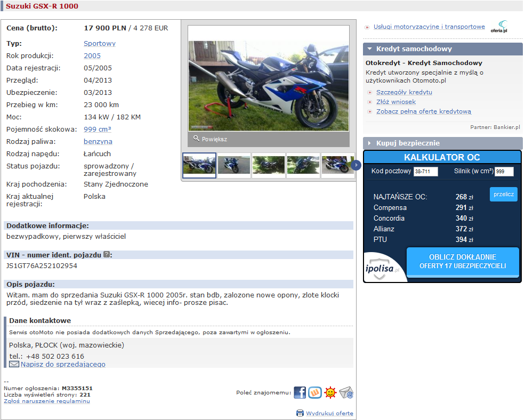Share via the sun-shaped Słoneczko icon

(330, 392)
